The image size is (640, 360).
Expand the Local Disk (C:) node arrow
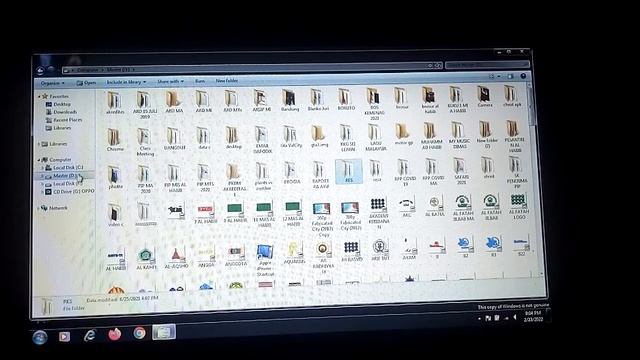click(x=42, y=168)
